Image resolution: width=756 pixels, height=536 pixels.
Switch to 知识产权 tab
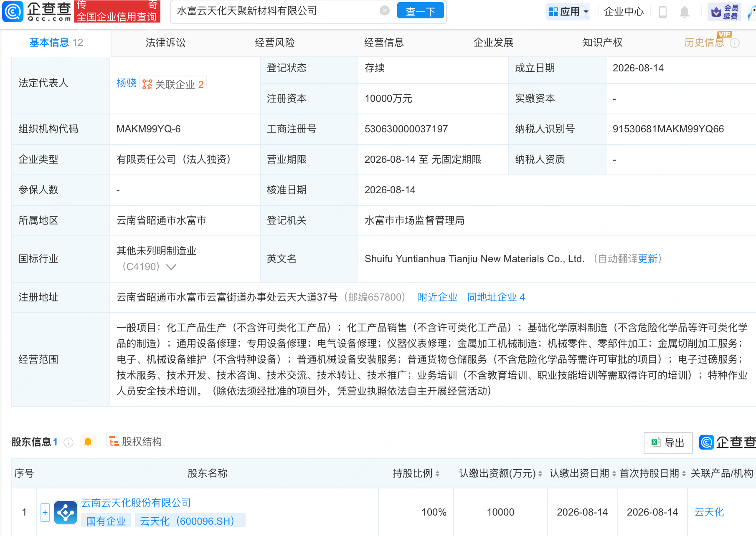pos(602,43)
